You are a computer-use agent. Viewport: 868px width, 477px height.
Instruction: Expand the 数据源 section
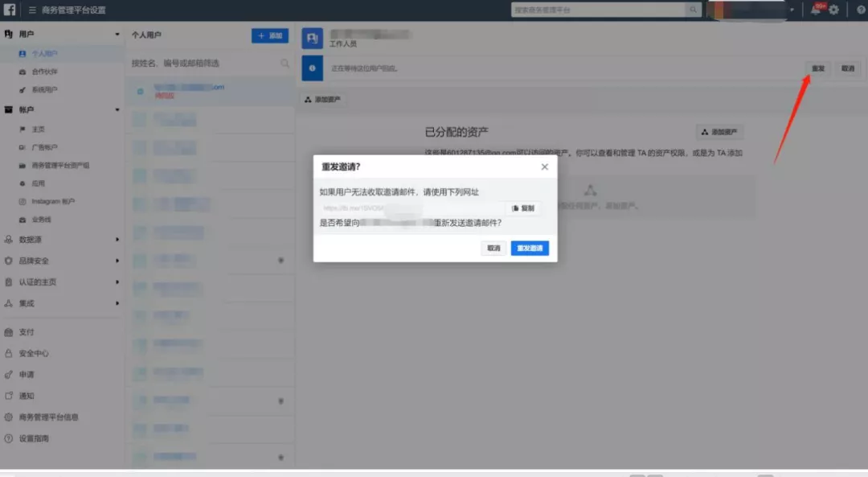119,239
